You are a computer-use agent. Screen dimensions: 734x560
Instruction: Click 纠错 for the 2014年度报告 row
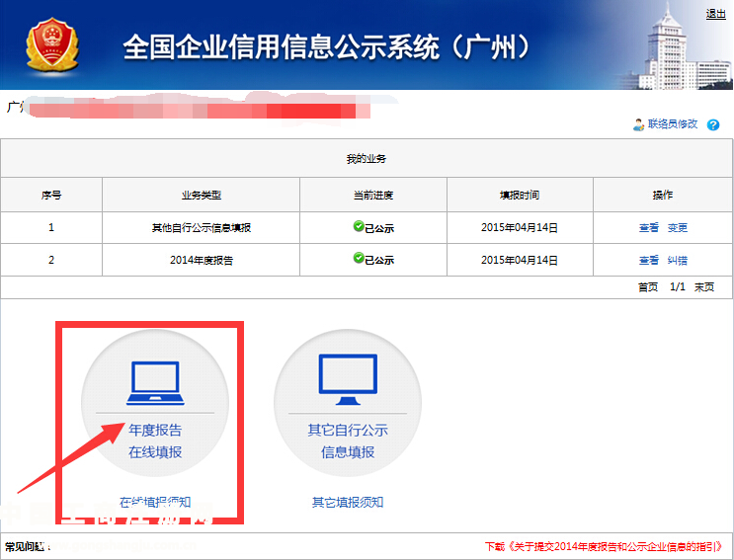[x=677, y=261]
